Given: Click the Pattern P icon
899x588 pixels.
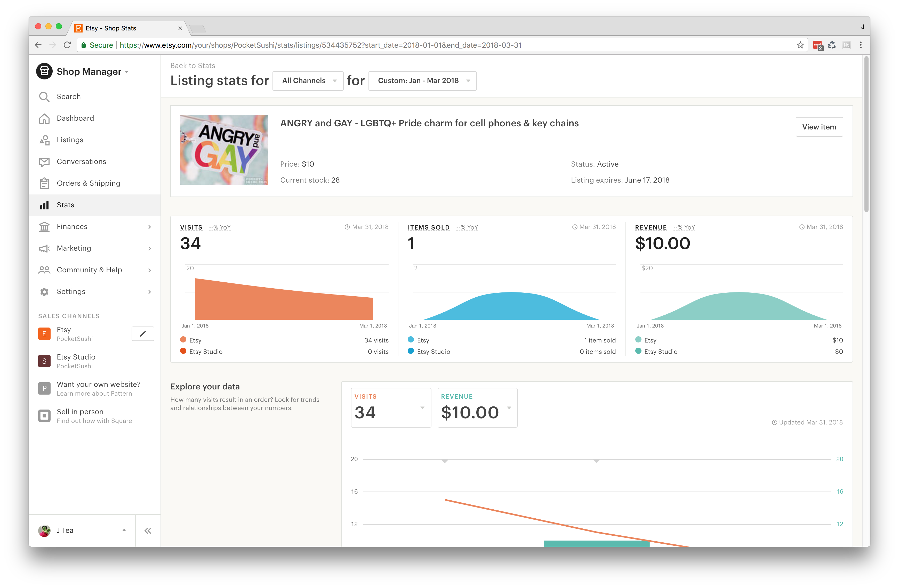Looking at the screenshot, I should click(x=44, y=388).
